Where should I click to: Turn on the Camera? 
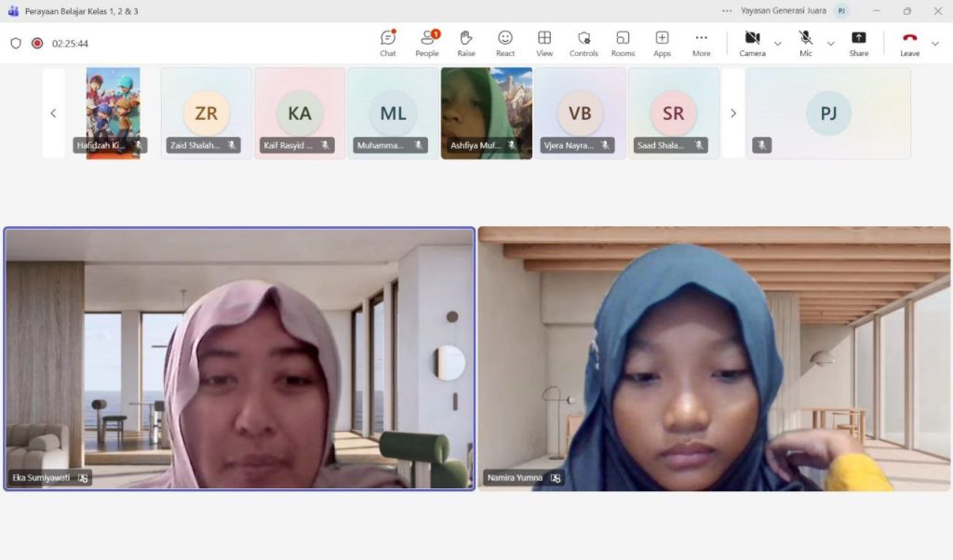(752, 42)
